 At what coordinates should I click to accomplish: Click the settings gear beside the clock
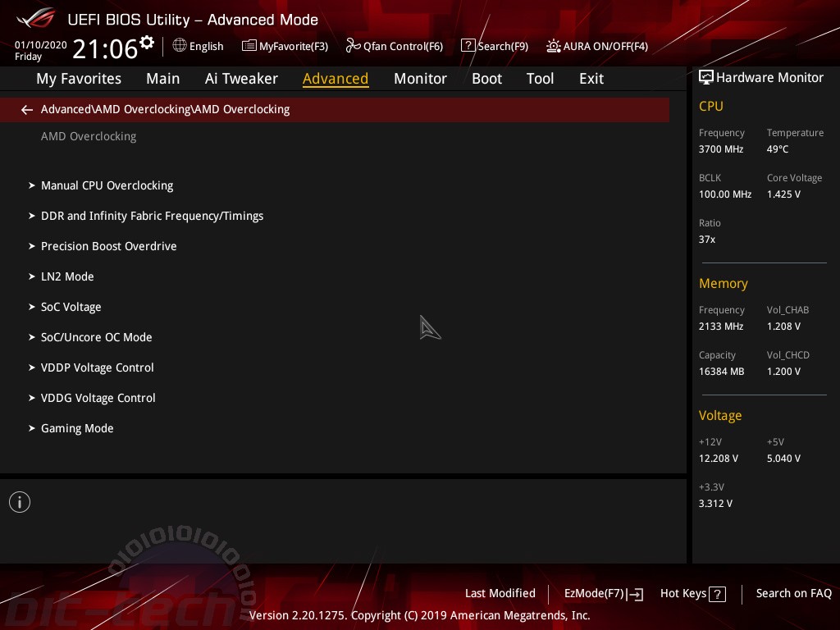pyautogui.click(x=146, y=43)
